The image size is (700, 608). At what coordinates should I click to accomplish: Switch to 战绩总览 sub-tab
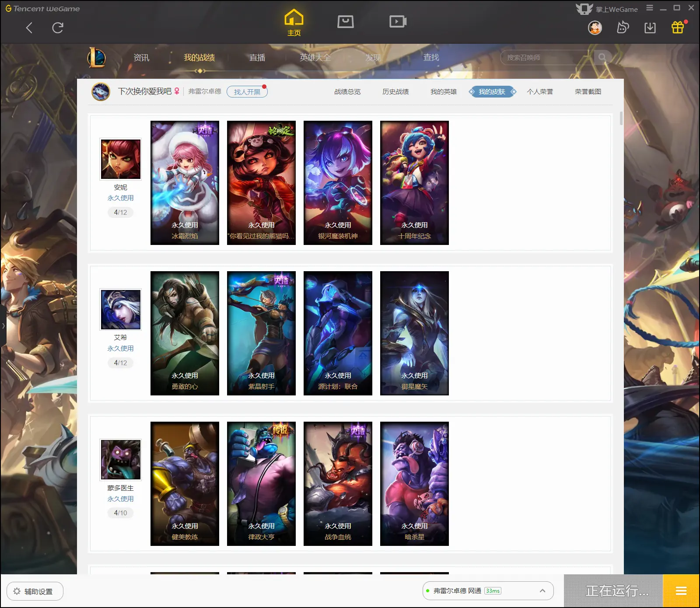347,92
